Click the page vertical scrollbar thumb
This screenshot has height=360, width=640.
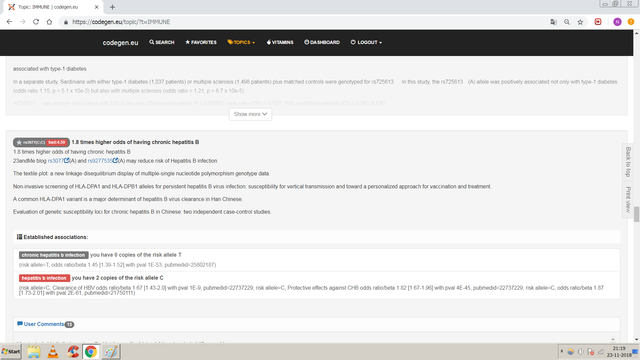[636, 215]
